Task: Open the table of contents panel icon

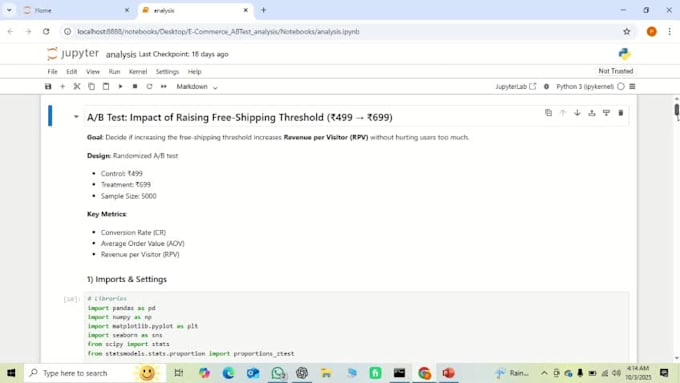Action: (632, 87)
